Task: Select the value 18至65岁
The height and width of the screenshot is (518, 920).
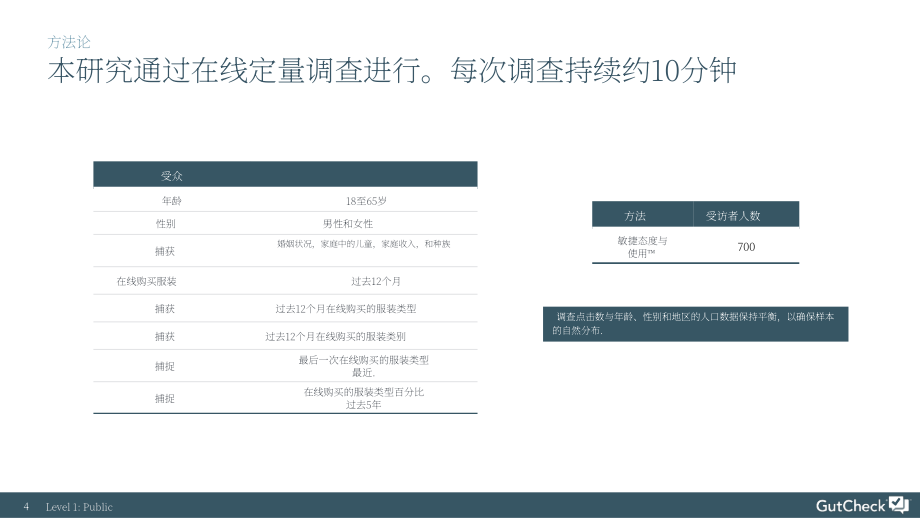Action: [366, 201]
